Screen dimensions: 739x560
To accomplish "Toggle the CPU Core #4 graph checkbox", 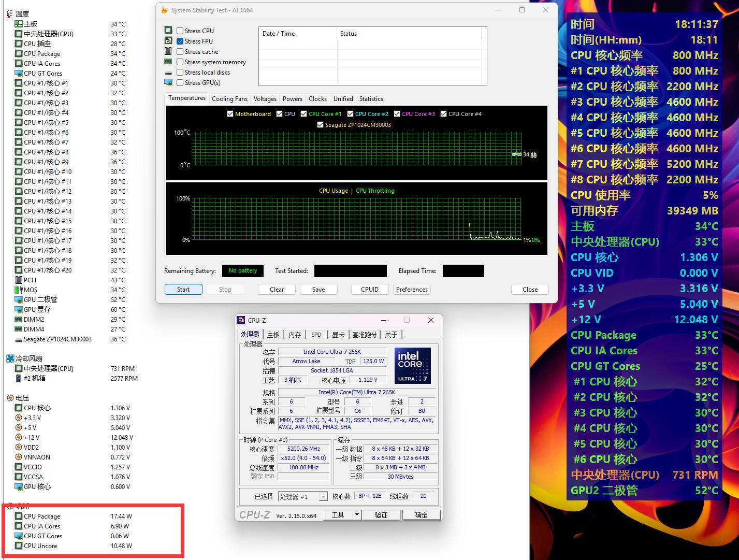I will coord(443,114).
